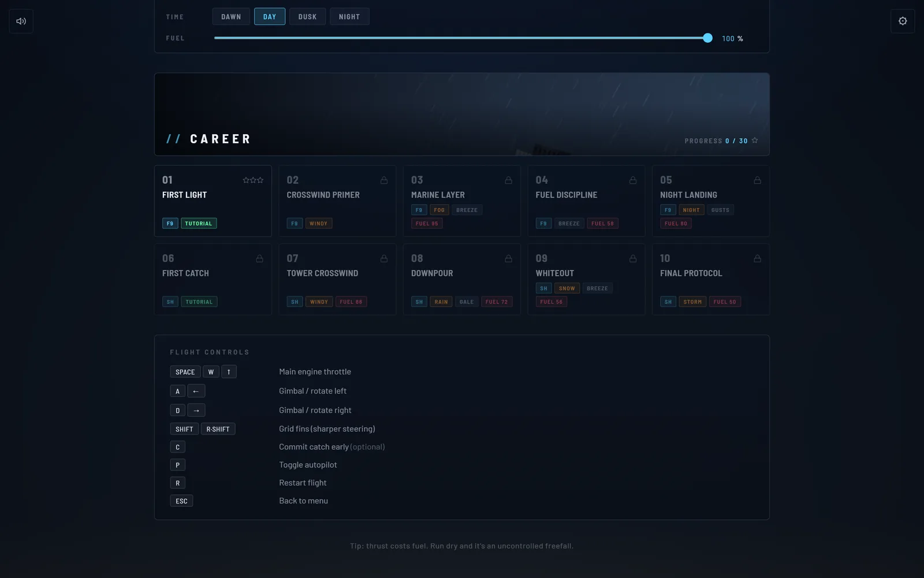Click lock icon on Downpour
924x578 pixels.
[x=508, y=258]
